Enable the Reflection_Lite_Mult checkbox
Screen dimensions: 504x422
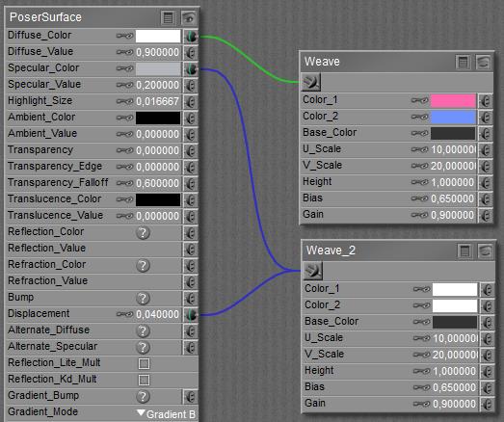pos(144,364)
